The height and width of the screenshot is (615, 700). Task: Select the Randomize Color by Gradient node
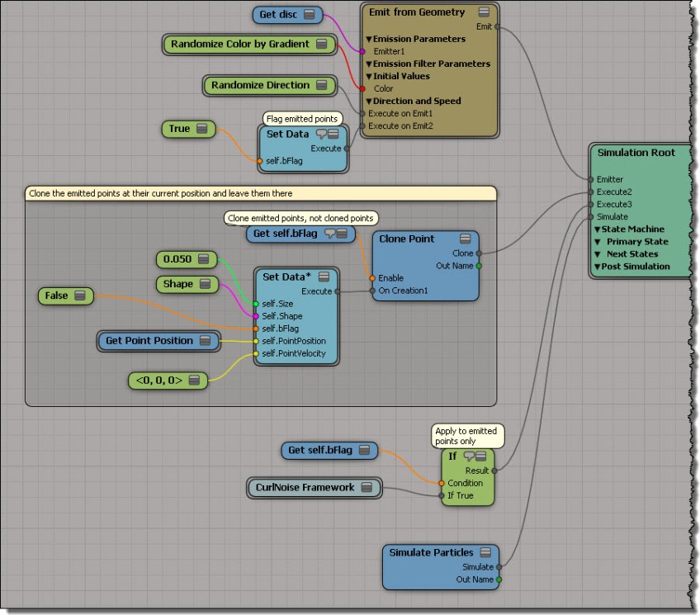point(239,44)
